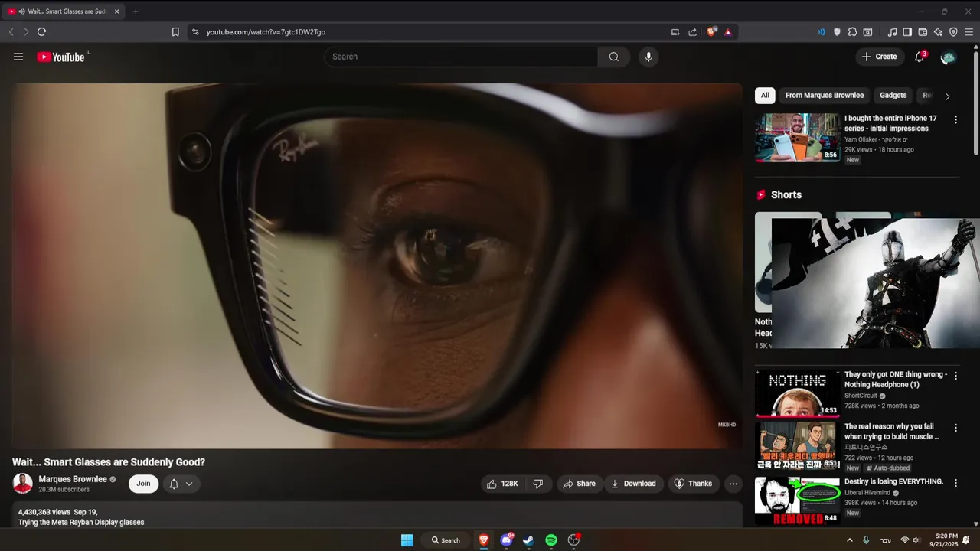Screen dimensions: 980x551
Task: Bookmark this page in the address bar
Action: tap(175, 32)
